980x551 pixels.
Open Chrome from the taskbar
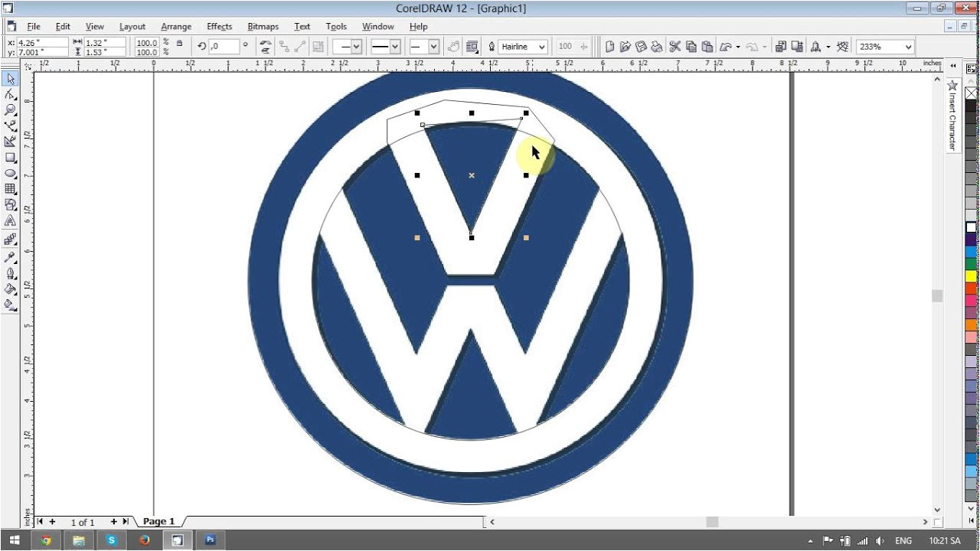pyautogui.click(x=46, y=540)
